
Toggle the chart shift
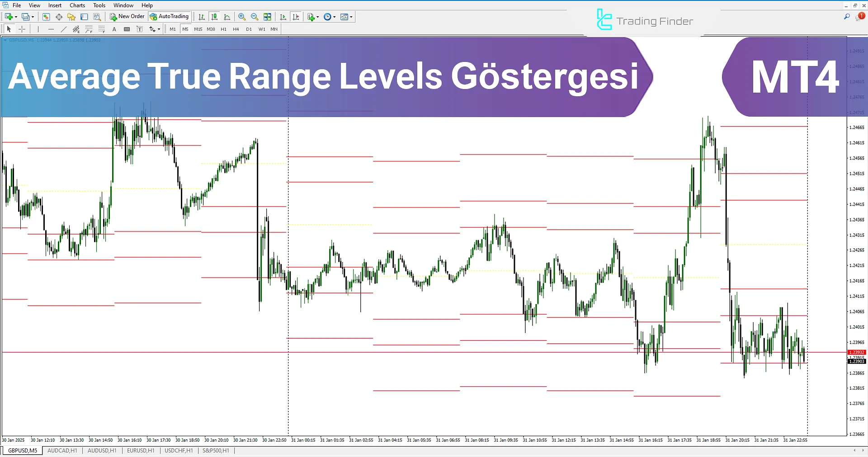[296, 17]
